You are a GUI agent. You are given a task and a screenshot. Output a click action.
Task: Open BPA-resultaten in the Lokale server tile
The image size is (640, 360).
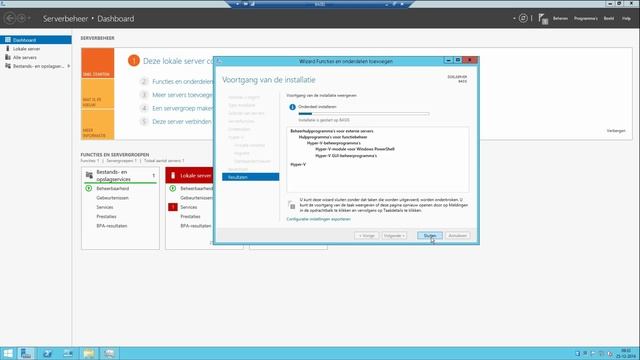196,226
